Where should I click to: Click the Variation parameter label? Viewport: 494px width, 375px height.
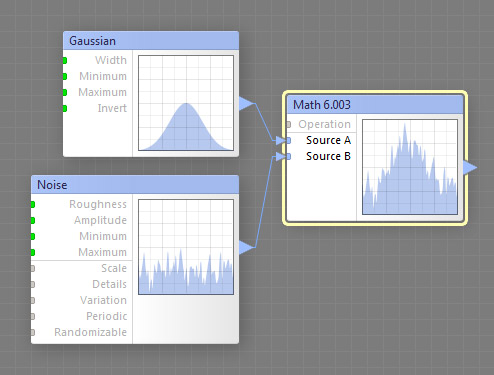(x=103, y=300)
